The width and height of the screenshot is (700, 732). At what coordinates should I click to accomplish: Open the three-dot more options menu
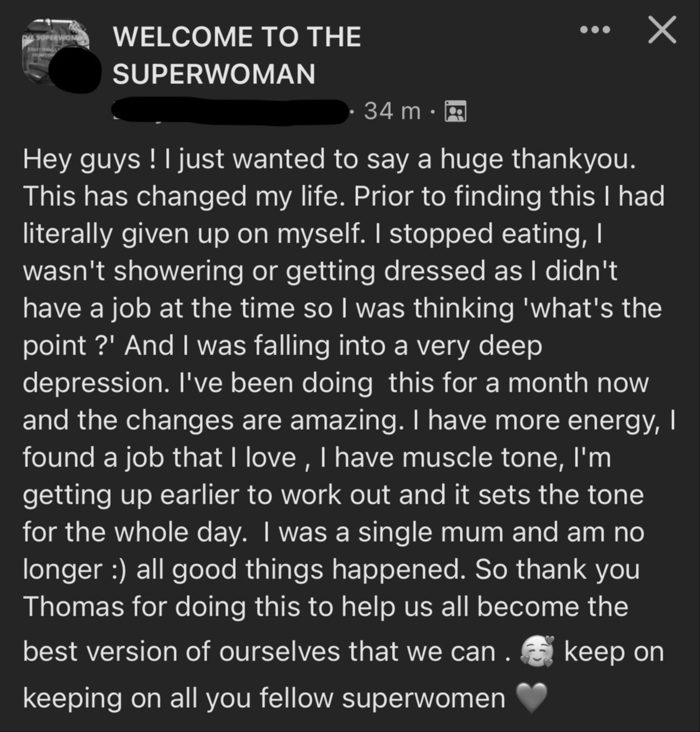(x=595, y=30)
